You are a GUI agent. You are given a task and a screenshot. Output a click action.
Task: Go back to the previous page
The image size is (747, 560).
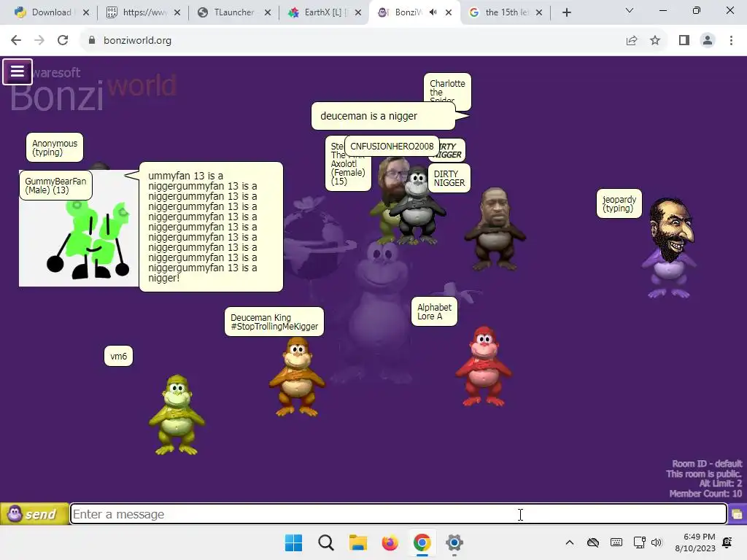pyautogui.click(x=16, y=41)
